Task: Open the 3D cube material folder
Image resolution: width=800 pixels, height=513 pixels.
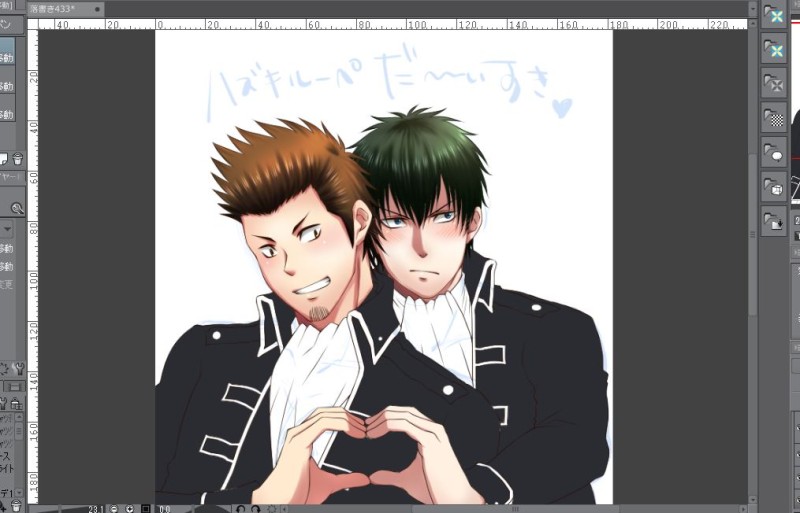Action: point(774,187)
